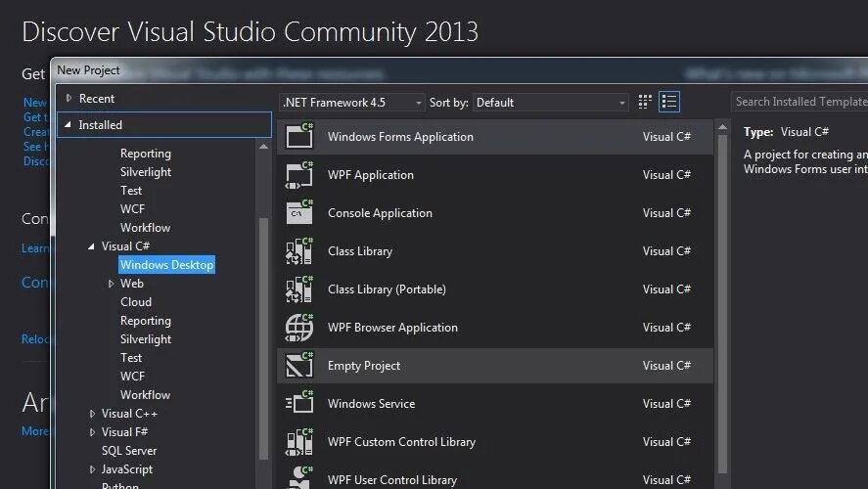The height and width of the screenshot is (489, 868).
Task: Click the category tree scrollbar up arrow
Action: 263,147
